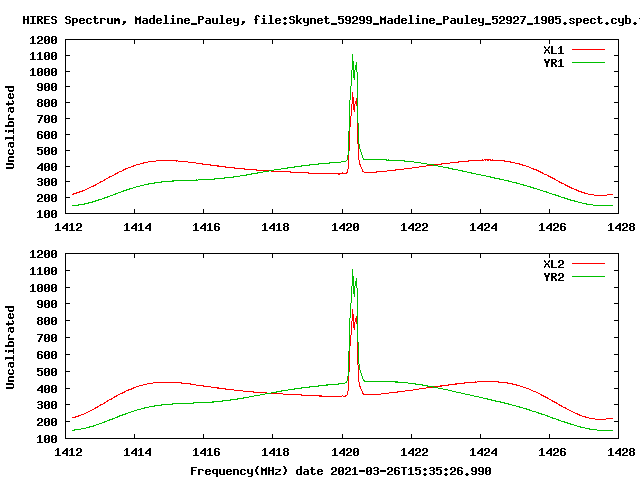Click the 400 tick on the lower plot
This screenshot has width=640, height=480.
pos(47,389)
